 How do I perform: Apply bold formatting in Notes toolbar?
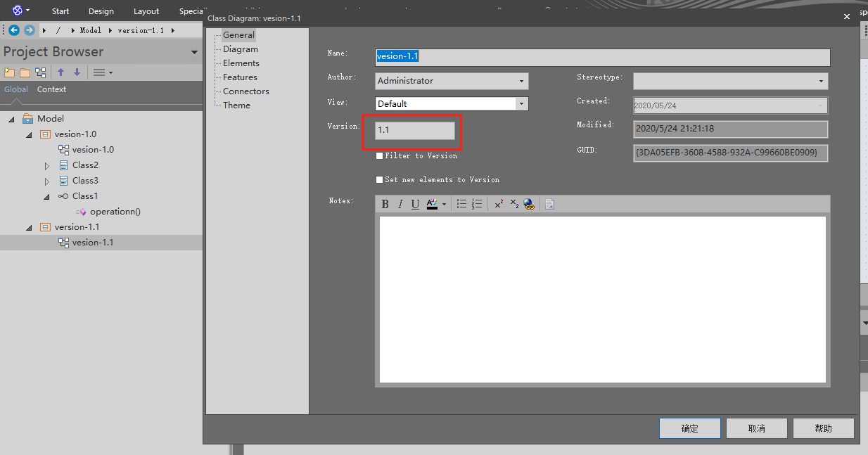tap(385, 204)
